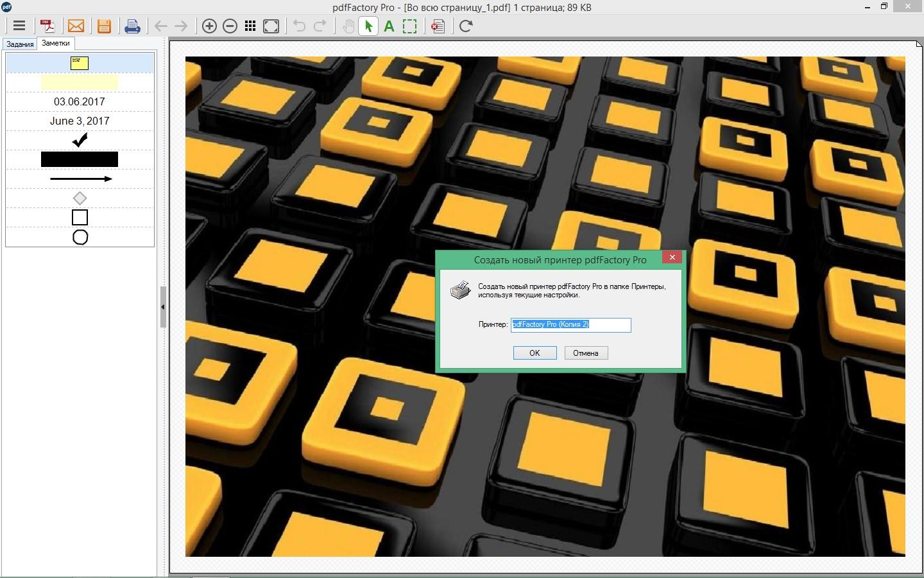Zoom in with the plus circle
This screenshot has height=578, width=924.
(x=209, y=26)
